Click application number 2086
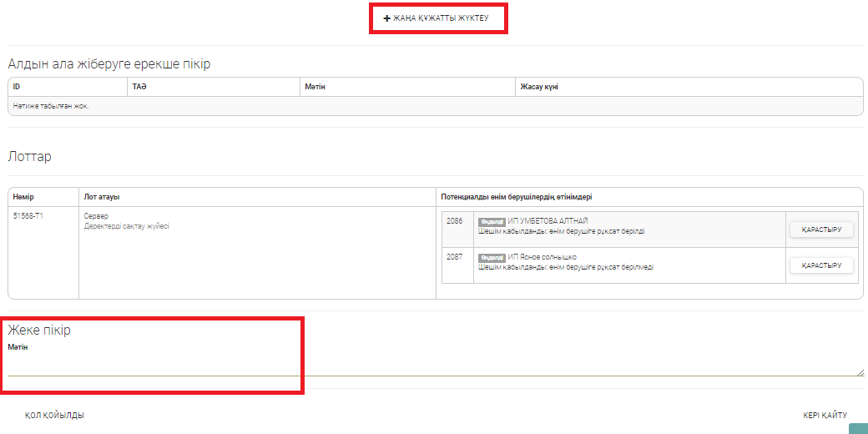The width and height of the screenshot is (868, 434). 454,221
